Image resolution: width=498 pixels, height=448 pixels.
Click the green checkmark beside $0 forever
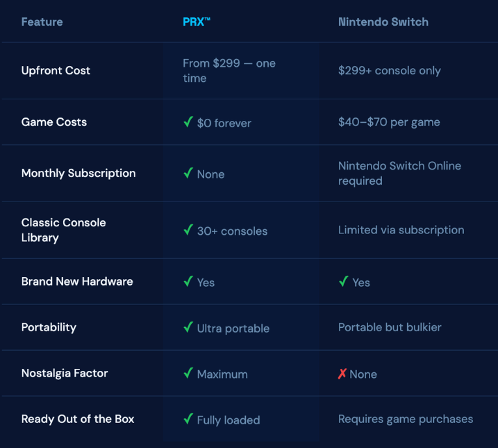188,122
